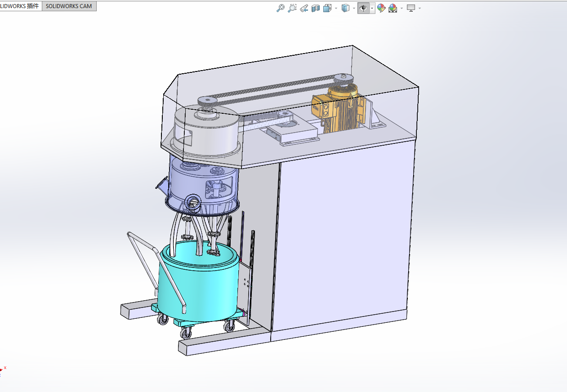
Task: Click the Previous View icon
Action: click(x=304, y=8)
